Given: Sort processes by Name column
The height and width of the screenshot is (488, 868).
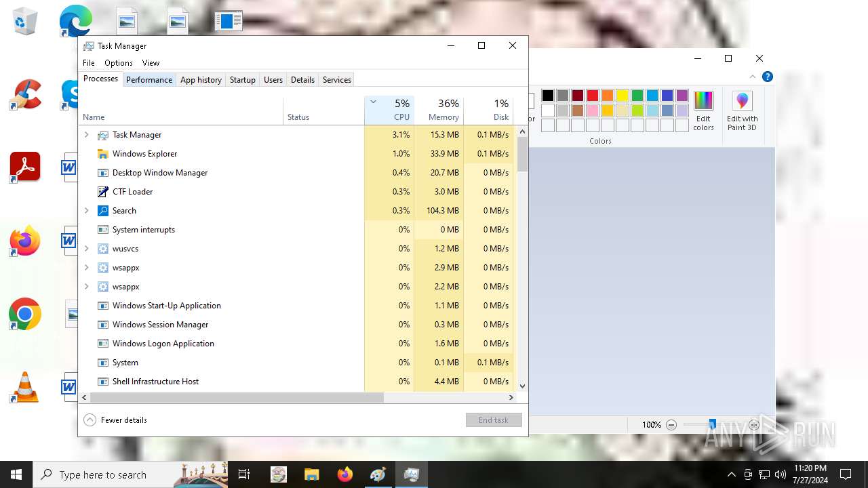Looking at the screenshot, I should click(181, 110).
